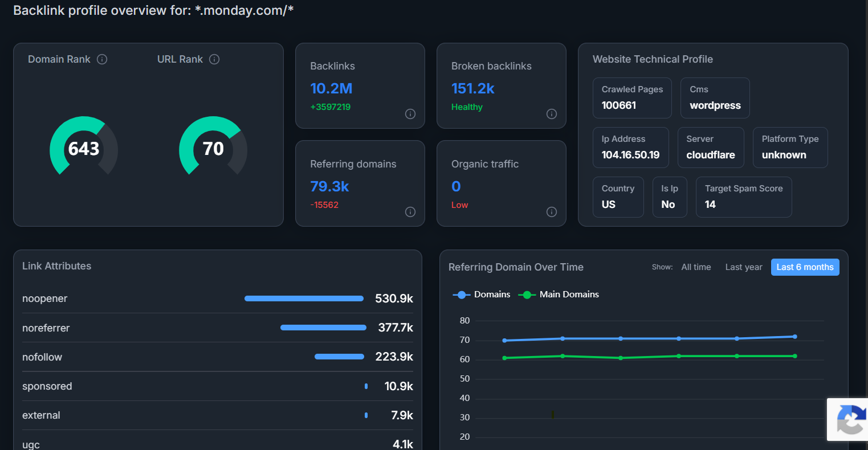
Task: Click the Ip Address 104.16.50.19 value
Action: tap(630, 155)
